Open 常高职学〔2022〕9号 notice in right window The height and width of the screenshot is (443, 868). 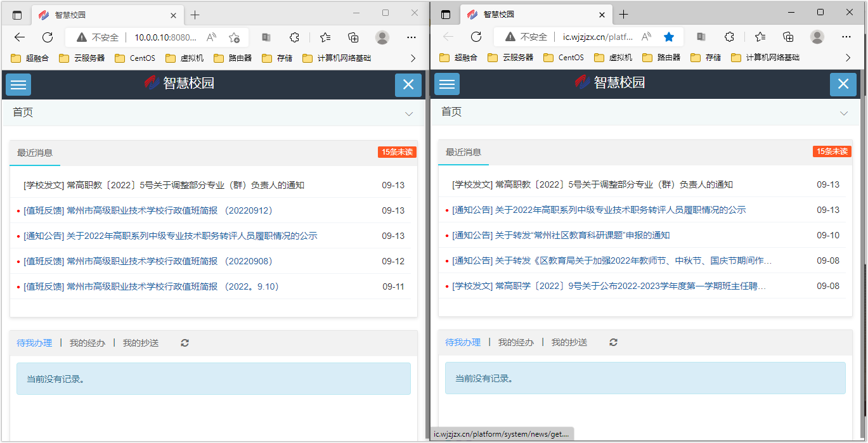[x=609, y=286]
